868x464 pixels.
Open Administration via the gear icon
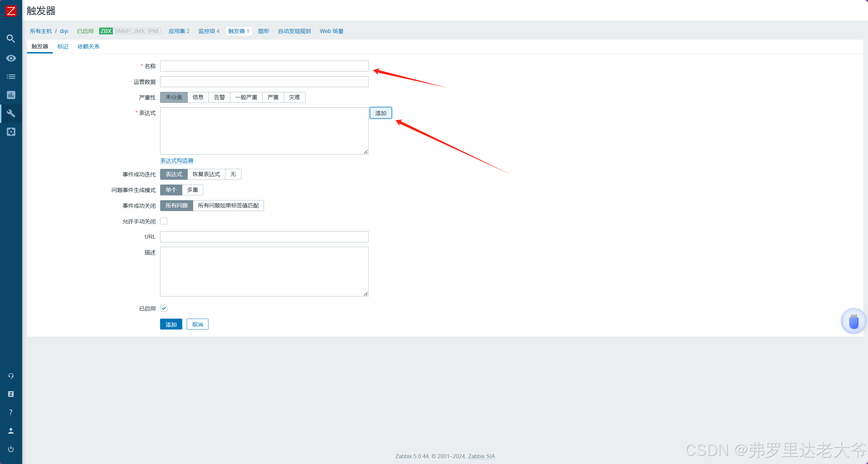pos(11,132)
